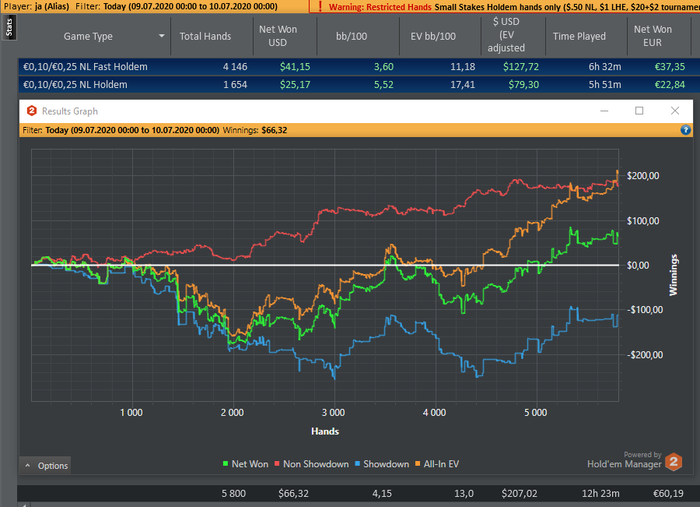Open the Game Type column dropdown arrow
The image size is (700, 507).
(x=162, y=36)
